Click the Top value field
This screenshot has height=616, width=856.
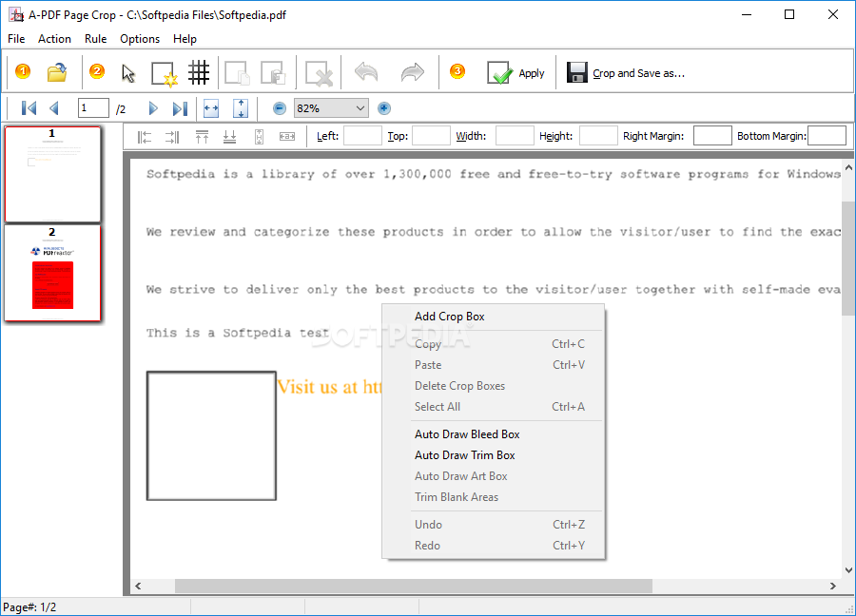(431, 135)
